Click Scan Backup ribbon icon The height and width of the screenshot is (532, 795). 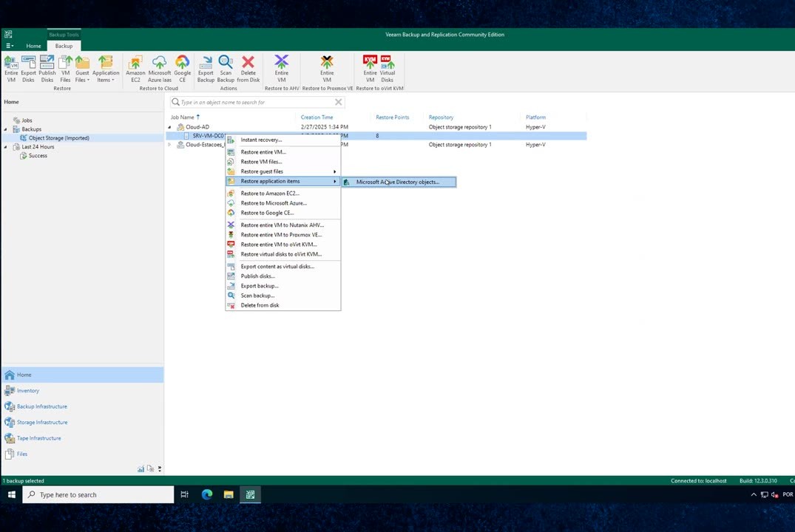(226, 69)
